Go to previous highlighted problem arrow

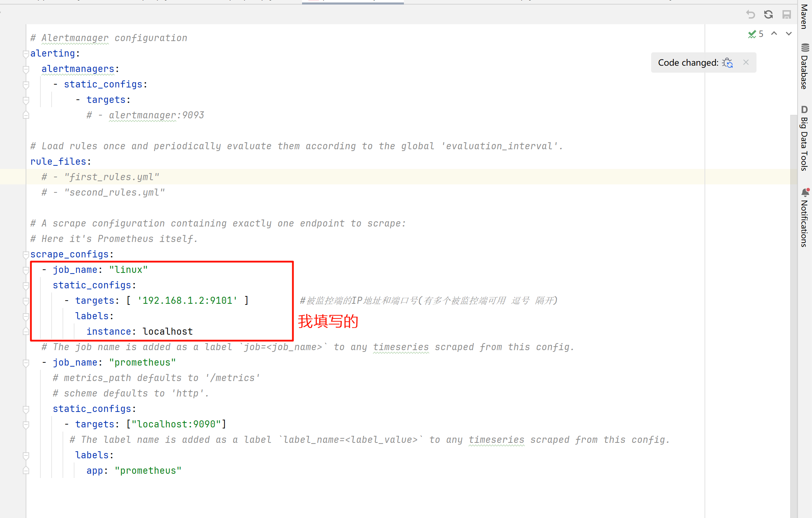point(774,34)
